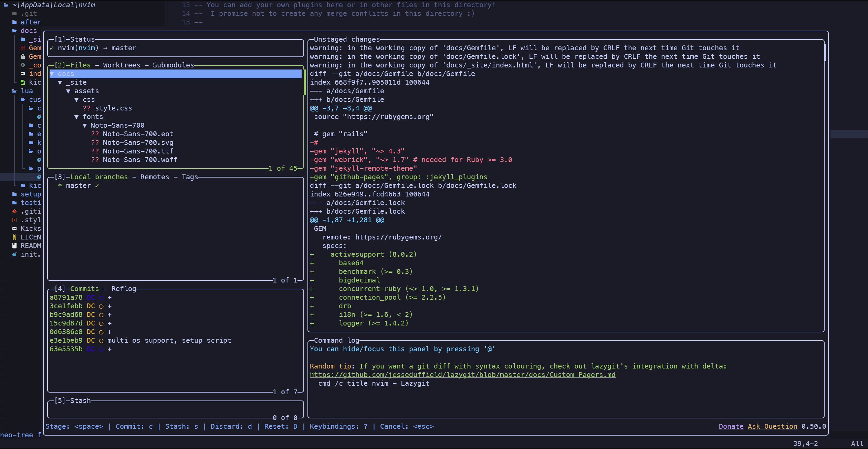Click the markdown icon beside the Kickstart file

point(14,228)
